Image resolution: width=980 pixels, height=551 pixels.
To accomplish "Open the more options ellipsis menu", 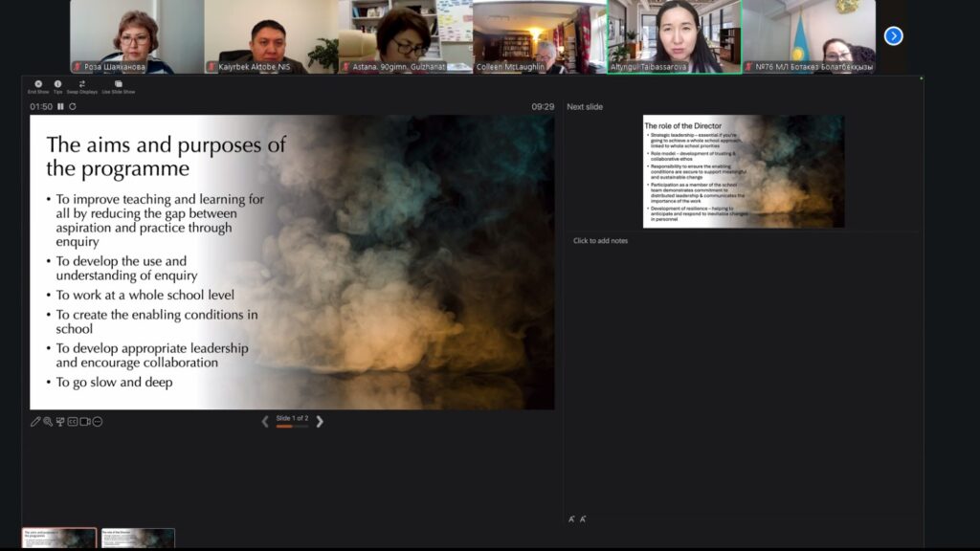I will click(98, 421).
